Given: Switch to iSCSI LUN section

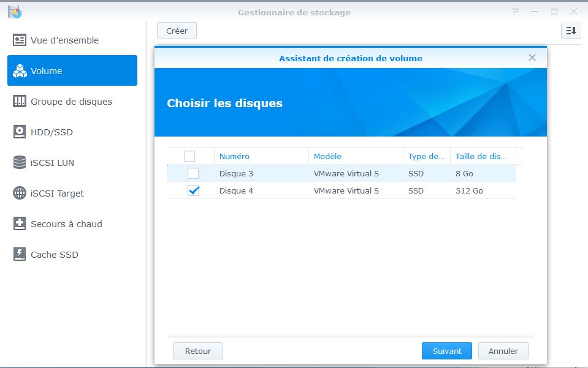Looking at the screenshot, I should coord(72,162).
